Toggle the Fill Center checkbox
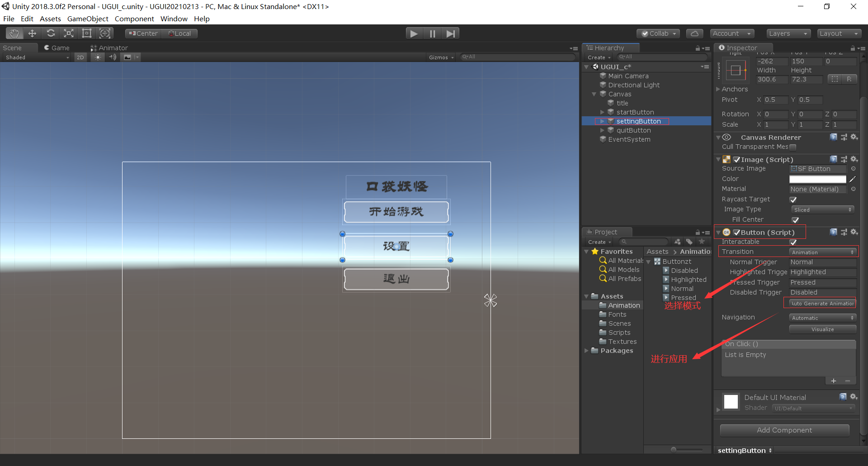 796,220
